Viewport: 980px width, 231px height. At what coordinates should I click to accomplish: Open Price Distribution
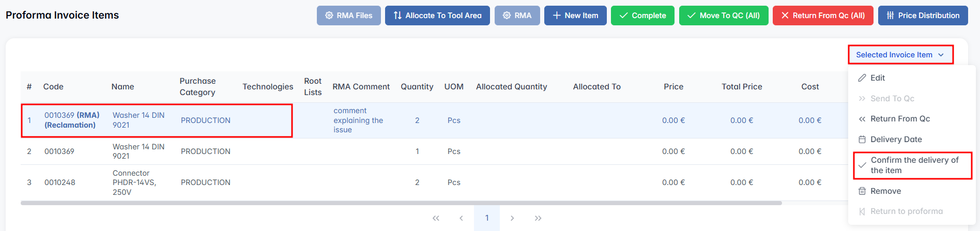pos(923,16)
